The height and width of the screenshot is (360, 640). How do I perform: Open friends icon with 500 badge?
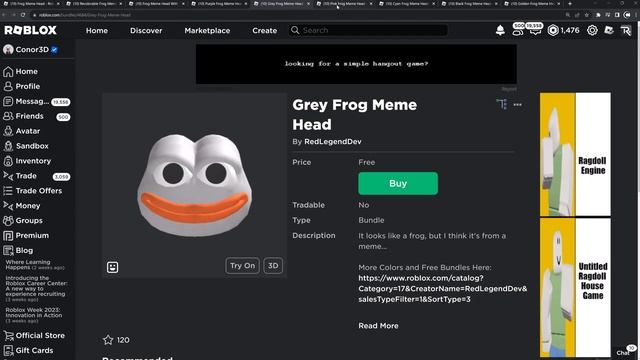518,30
